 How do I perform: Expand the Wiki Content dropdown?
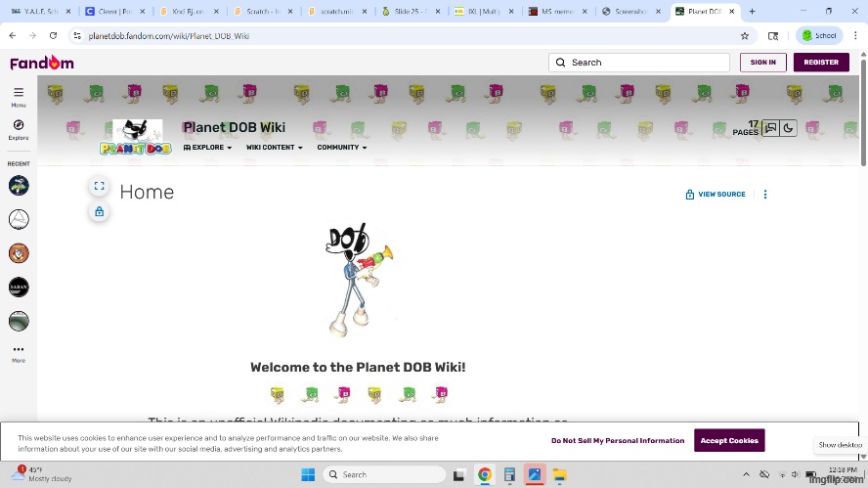click(x=274, y=148)
